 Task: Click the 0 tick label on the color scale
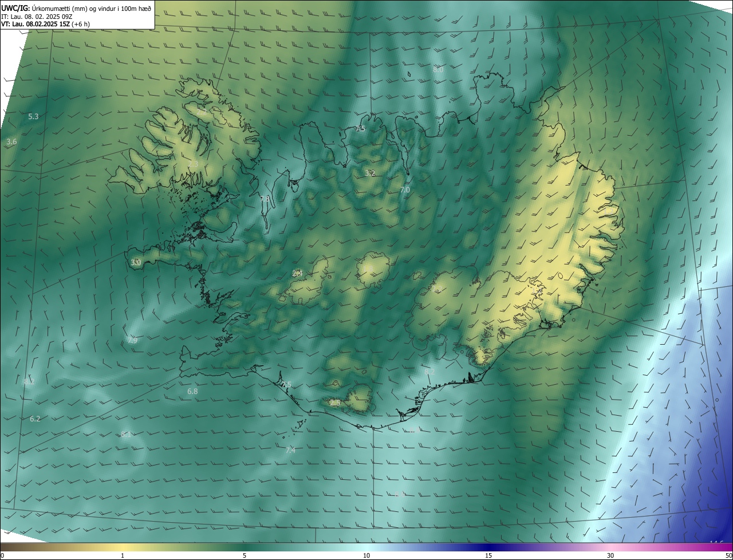2,555
